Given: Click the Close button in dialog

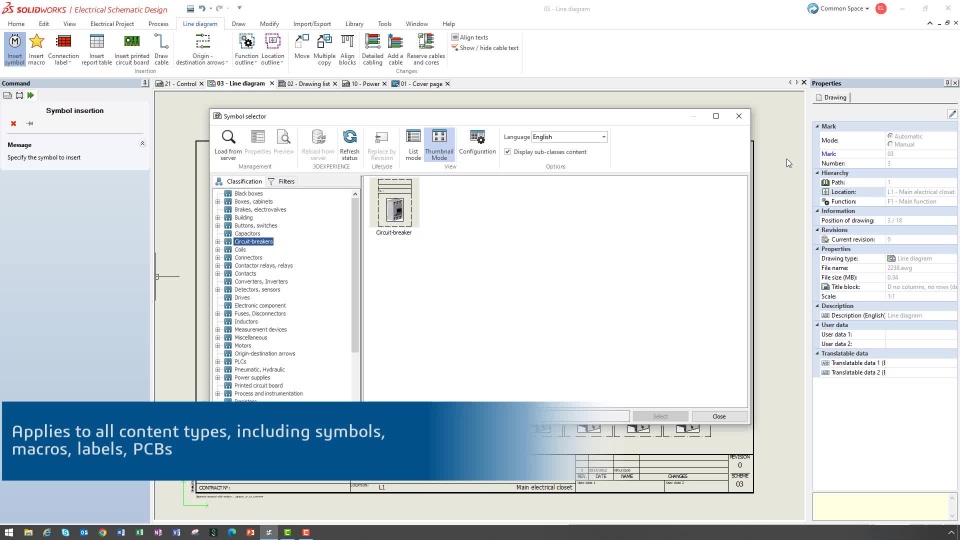Looking at the screenshot, I should (719, 416).
